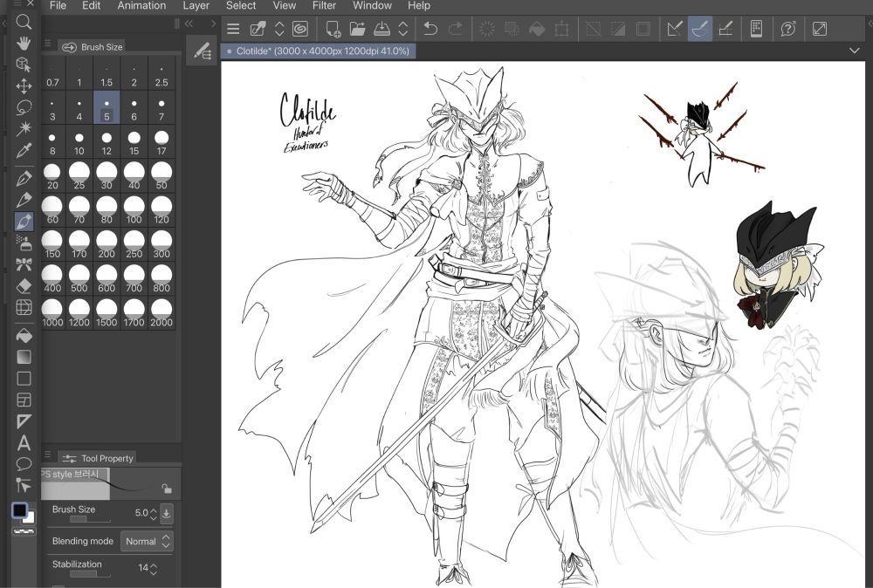Image resolution: width=873 pixels, height=588 pixels.
Task: Click the Redo arrow in command bar
Action: click(x=456, y=29)
